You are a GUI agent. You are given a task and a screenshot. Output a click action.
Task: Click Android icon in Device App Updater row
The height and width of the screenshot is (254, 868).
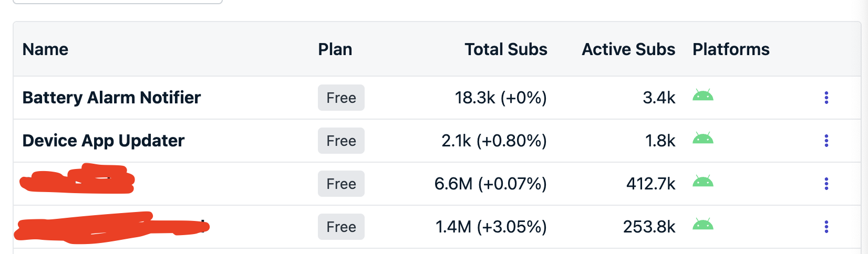(702, 138)
